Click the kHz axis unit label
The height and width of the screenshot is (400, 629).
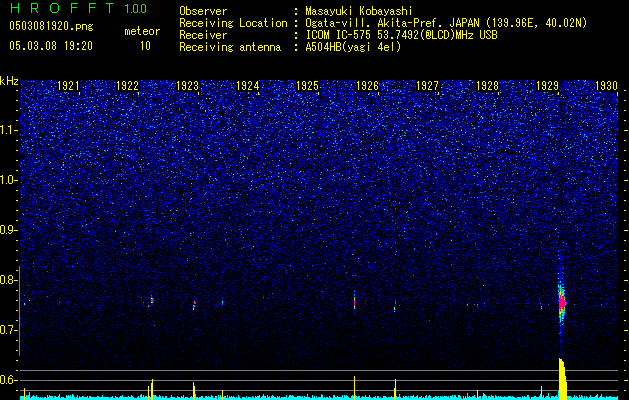[9, 81]
